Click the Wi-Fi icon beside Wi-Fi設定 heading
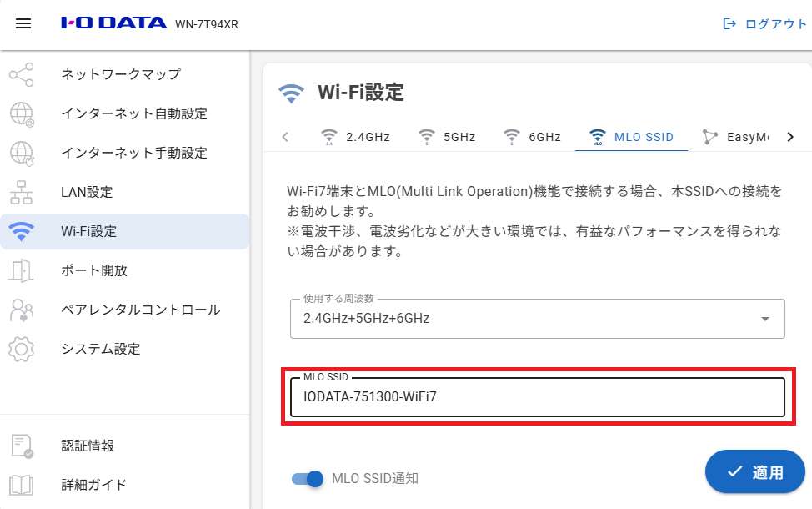 coord(290,93)
